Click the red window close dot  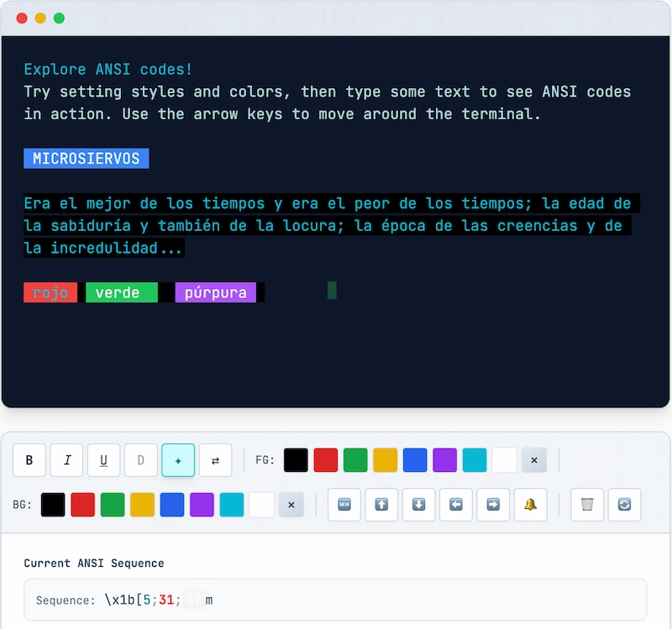[22, 18]
